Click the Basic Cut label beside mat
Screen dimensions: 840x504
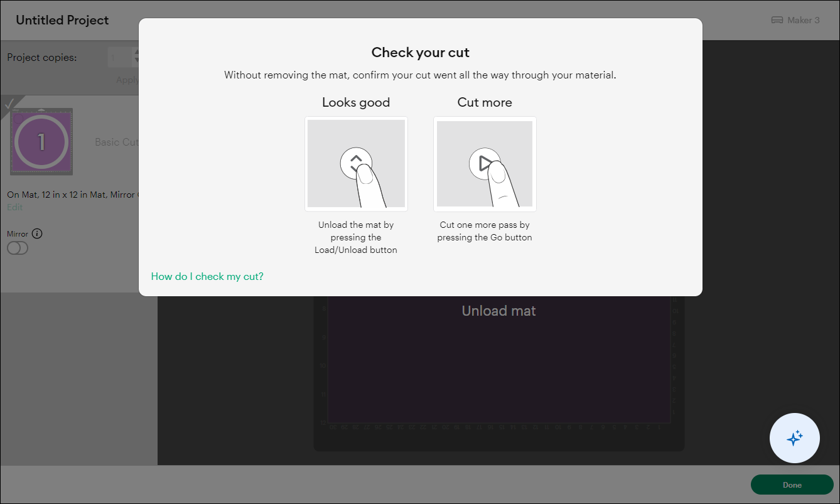point(117,142)
